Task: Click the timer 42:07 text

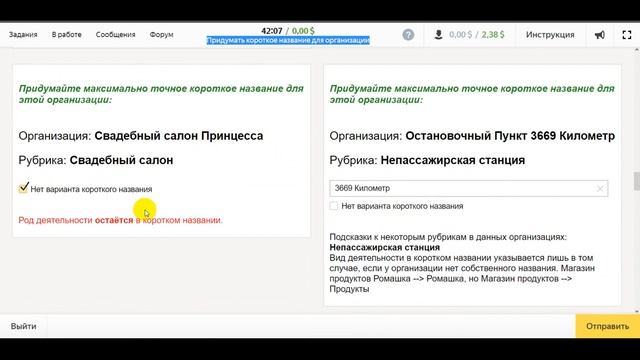Action: pos(272,31)
